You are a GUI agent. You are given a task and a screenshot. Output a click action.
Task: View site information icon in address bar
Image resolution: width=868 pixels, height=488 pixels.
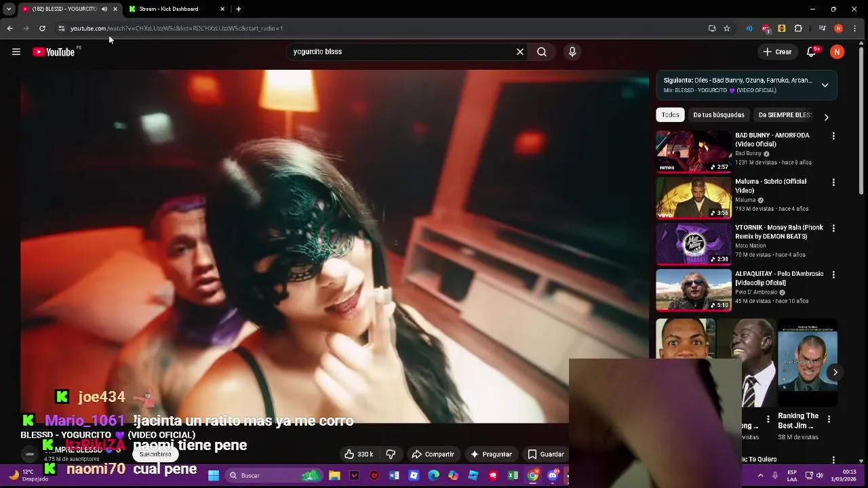[61, 28]
